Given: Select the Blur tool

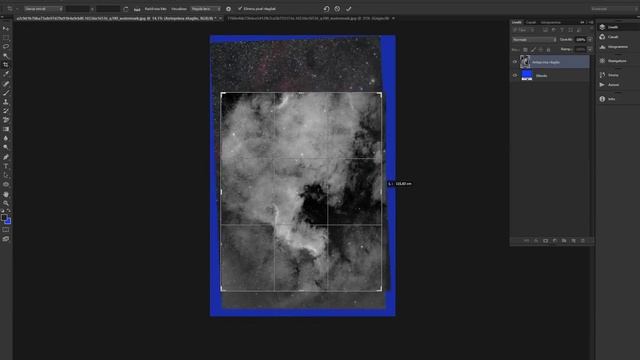Looking at the screenshot, I should (6, 138).
